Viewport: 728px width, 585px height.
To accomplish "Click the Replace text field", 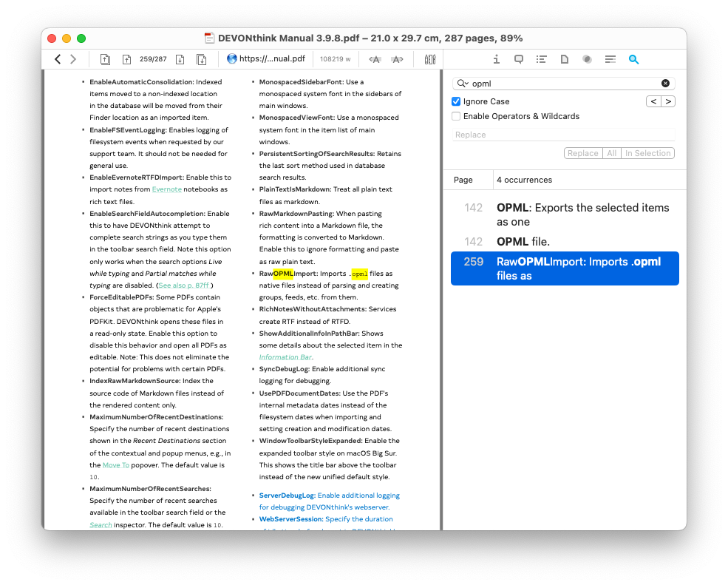I will click(x=563, y=135).
